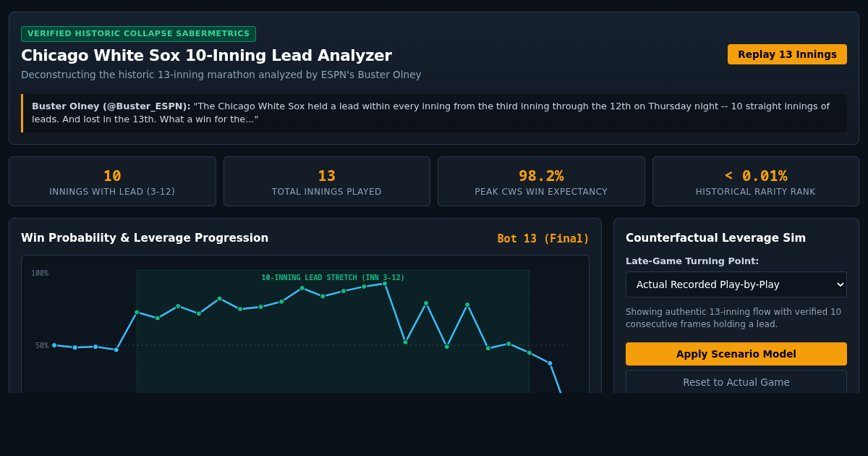
Task: Click Win Probability & Leverage Progression heading
Action: tap(145, 238)
